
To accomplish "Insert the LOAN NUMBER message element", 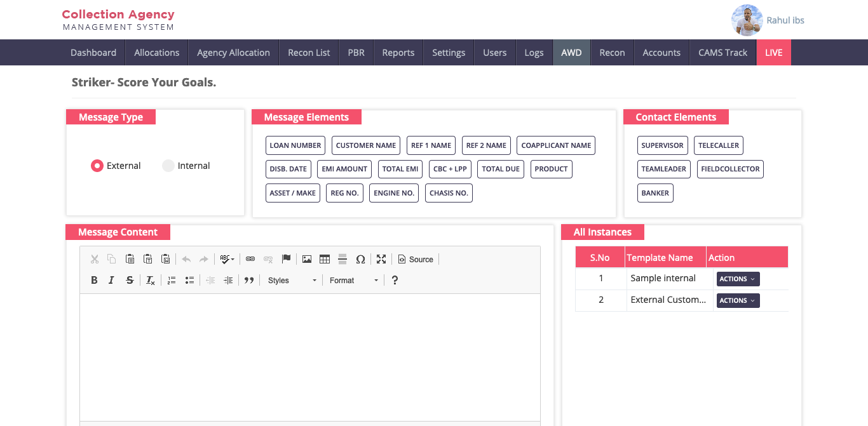I will tap(295, 145).
